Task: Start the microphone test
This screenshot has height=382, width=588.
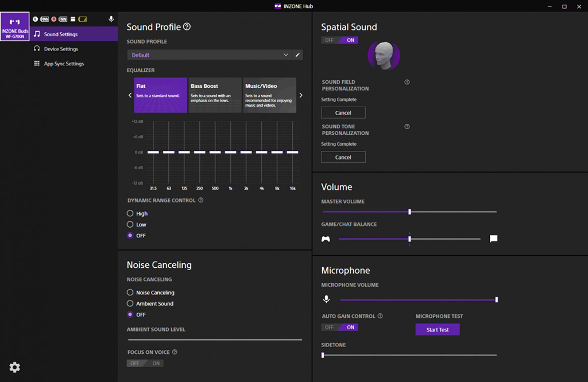Action: point(438,330)
